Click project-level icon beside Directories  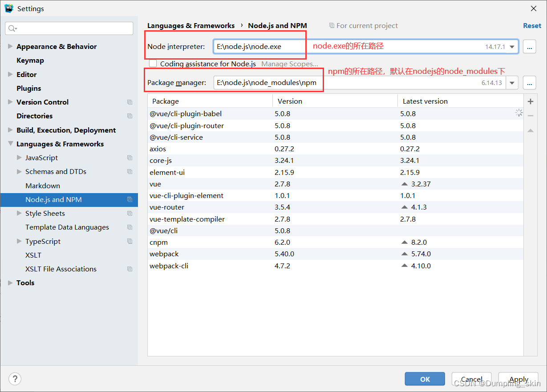click(130, 116)
